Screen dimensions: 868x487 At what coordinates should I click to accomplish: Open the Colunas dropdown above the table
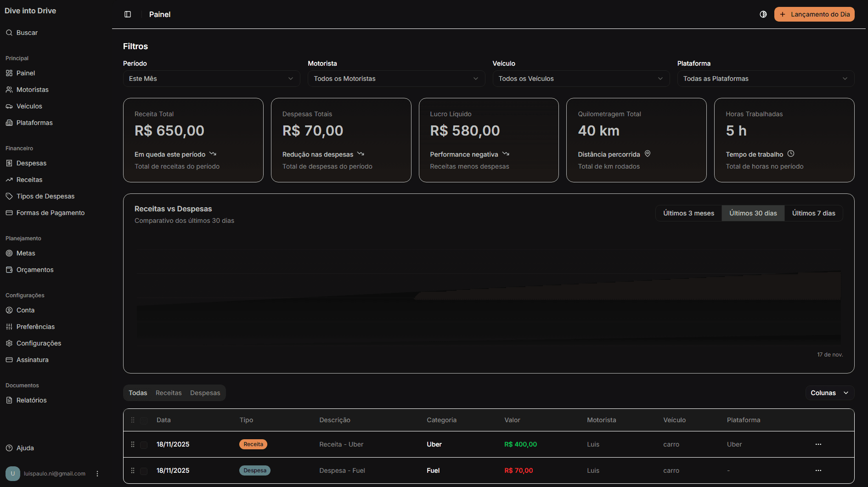pyautogui.click(x=829, y=393)
